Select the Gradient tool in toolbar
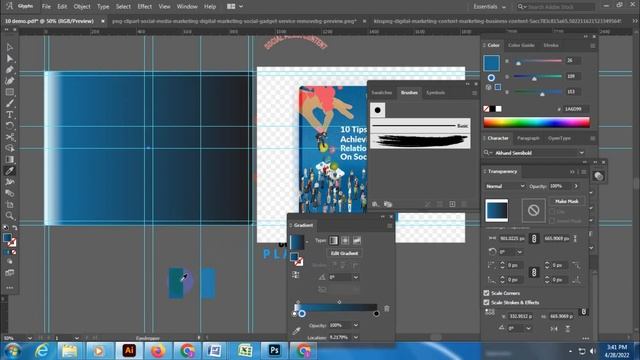The height and width of the screenshot is (360, 640). coord(9,160)
